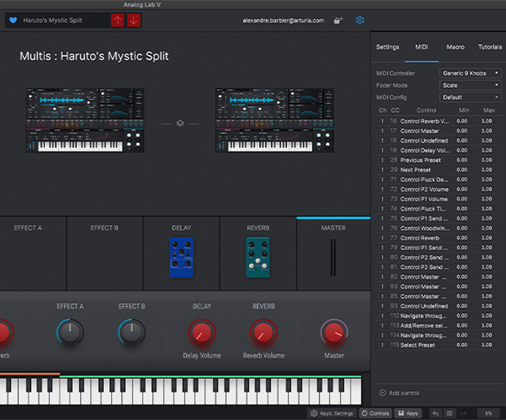Screen dimensions: 506x420
Task: Click the green keyboard range bar
Action: tap(211, 376)
